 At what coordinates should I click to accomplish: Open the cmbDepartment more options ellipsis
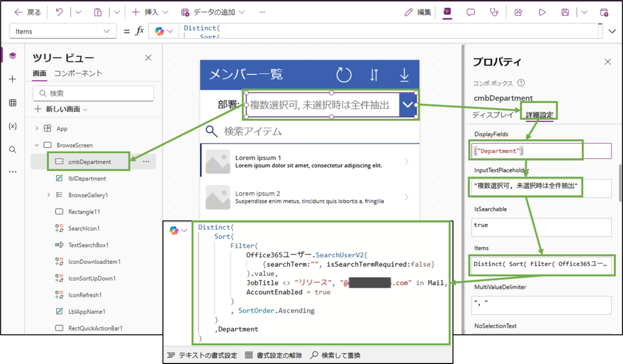click(x=146, y=161)
